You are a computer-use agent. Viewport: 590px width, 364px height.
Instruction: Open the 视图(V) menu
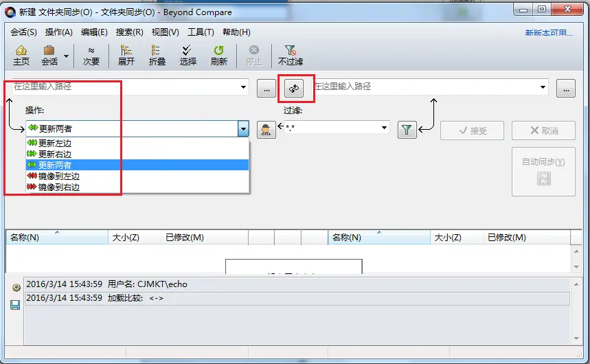(x=165, y=32)
